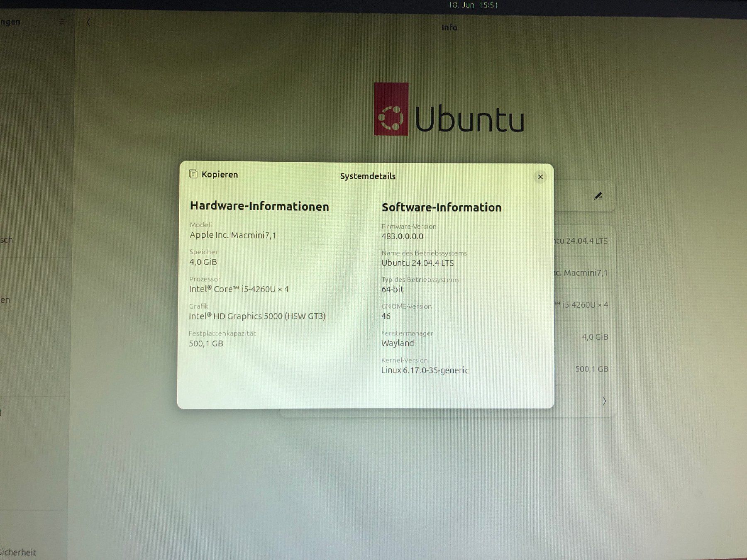Image resolution: width=747 pixels, height=560 pixels.
Task: Click the Software-Information heading
Action: [x=442, y=207]
